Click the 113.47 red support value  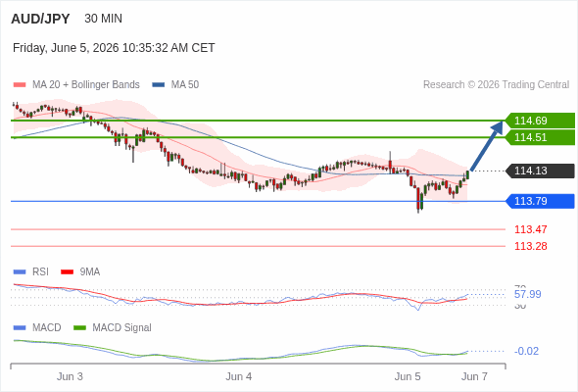point(531,229)
